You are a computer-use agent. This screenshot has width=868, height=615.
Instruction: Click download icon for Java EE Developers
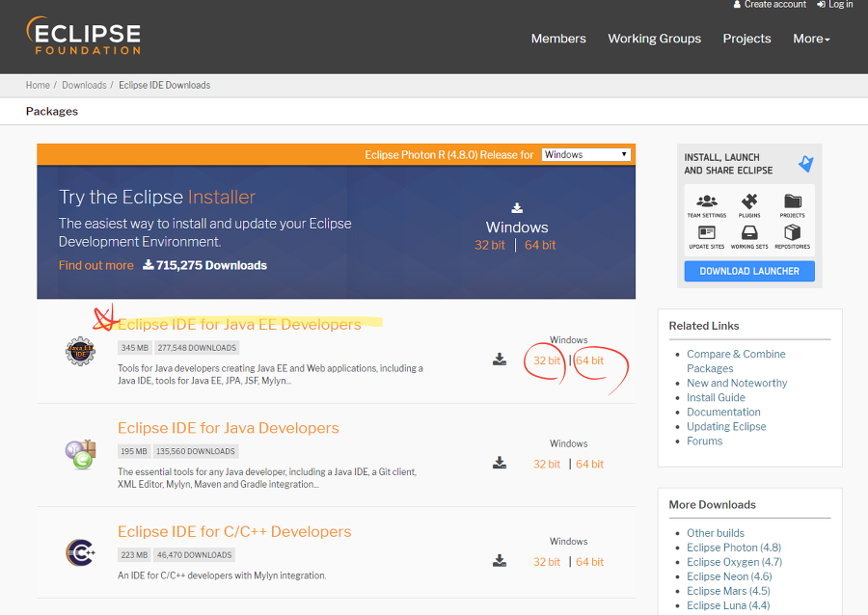[500, 360]
